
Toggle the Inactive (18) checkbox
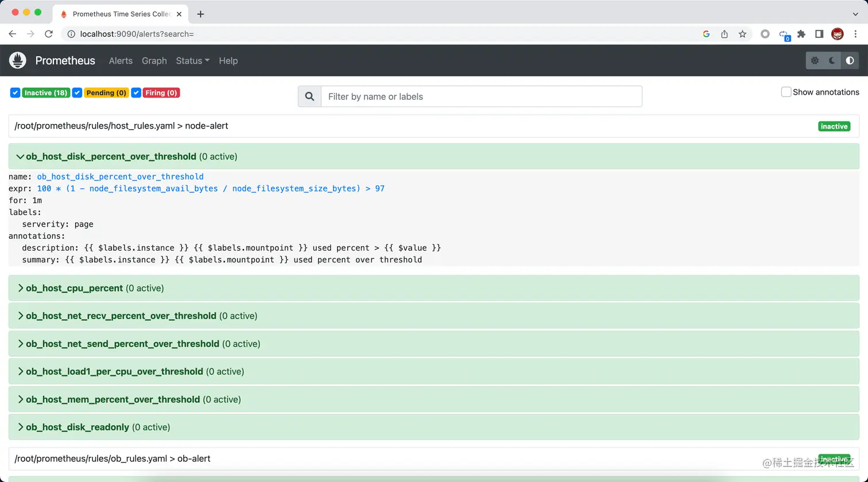click(x=15, y=92)
